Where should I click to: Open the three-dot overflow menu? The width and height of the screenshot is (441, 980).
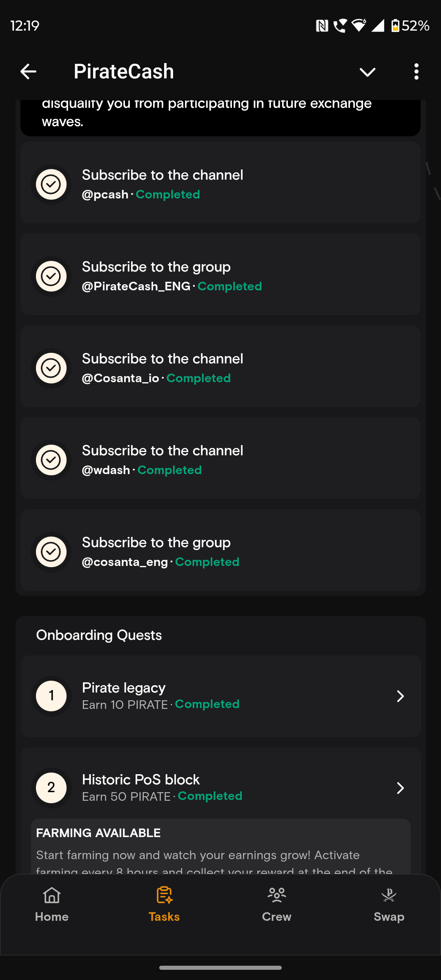pos(416,71)
